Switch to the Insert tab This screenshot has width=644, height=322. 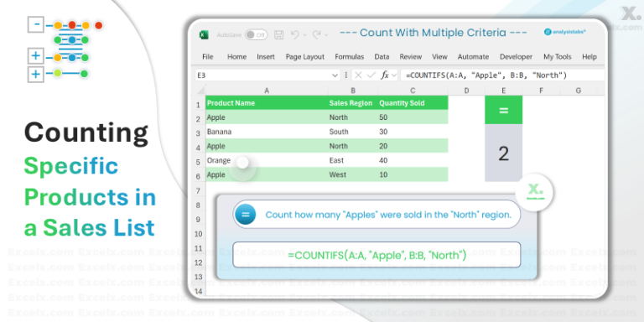tap(266, 57)
